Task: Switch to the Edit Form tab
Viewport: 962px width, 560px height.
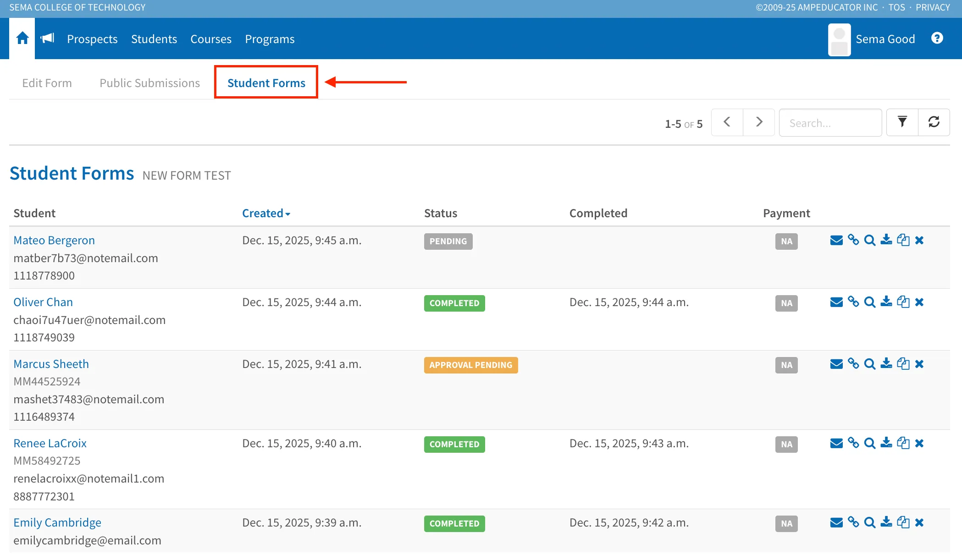Action: 47,83
